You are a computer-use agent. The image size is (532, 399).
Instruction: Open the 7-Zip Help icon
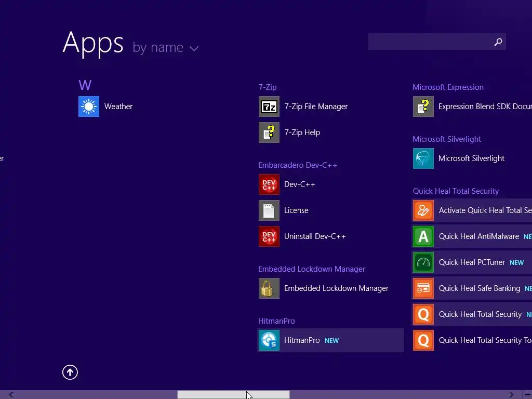coord(269,132)
